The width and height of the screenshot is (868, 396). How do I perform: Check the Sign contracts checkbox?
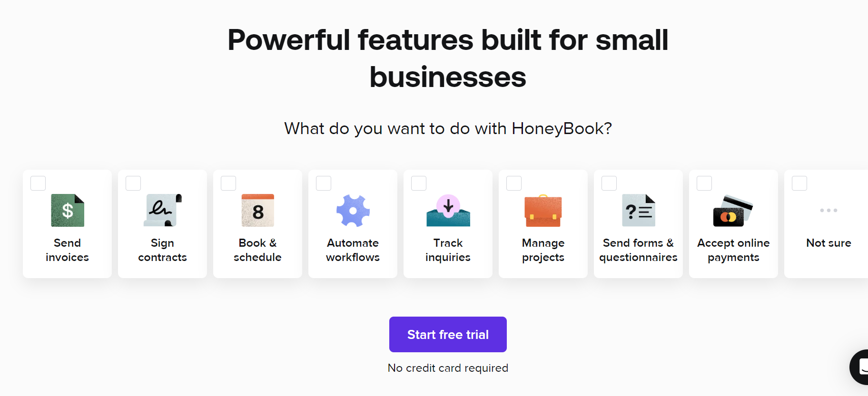133,183
